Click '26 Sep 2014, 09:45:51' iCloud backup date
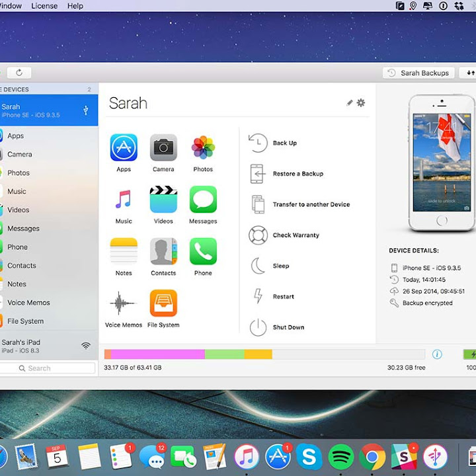Image resolution: width=476 pixels, height=476 pixels. [434, 292]
